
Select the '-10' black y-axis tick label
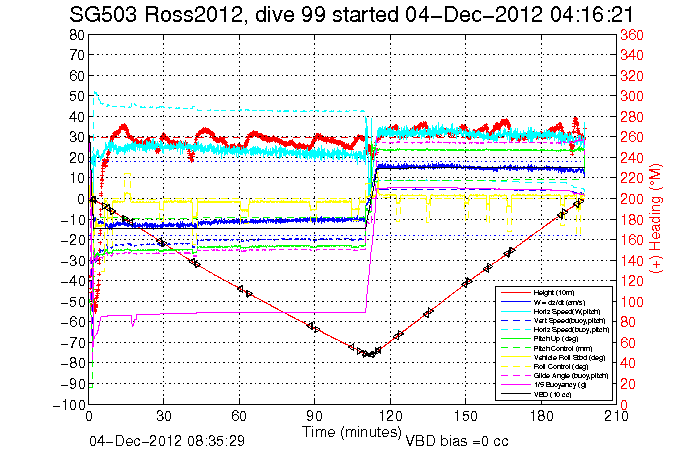[x=73, y=220]
